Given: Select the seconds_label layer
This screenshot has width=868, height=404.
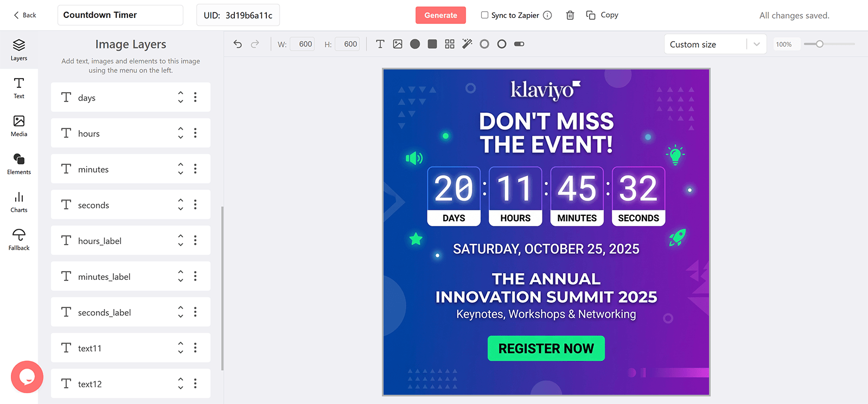Looking at the screenshot, I should [131, 312].
